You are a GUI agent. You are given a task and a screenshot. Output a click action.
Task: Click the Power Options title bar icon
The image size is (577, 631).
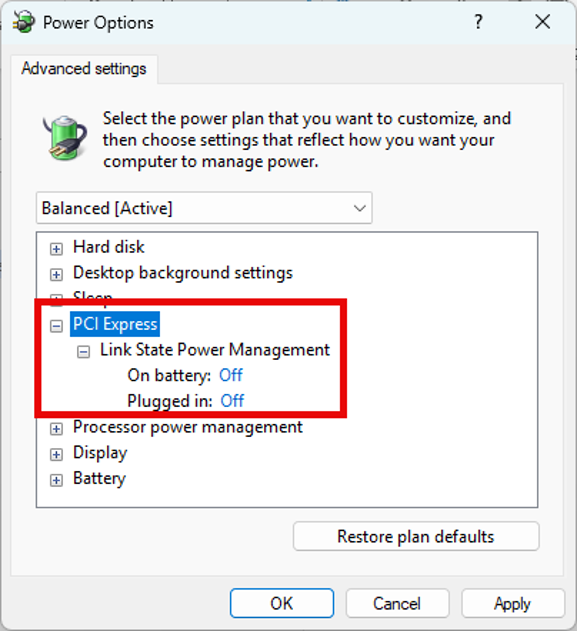coord(24,22)
